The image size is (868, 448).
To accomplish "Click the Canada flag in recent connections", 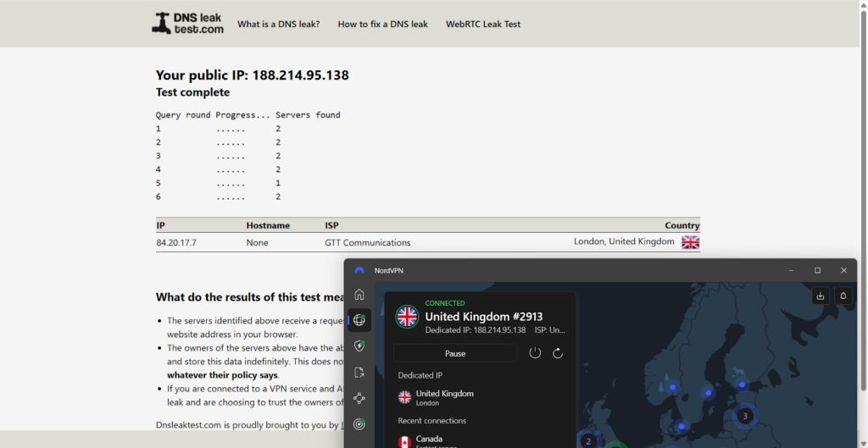I will [404, 442].
